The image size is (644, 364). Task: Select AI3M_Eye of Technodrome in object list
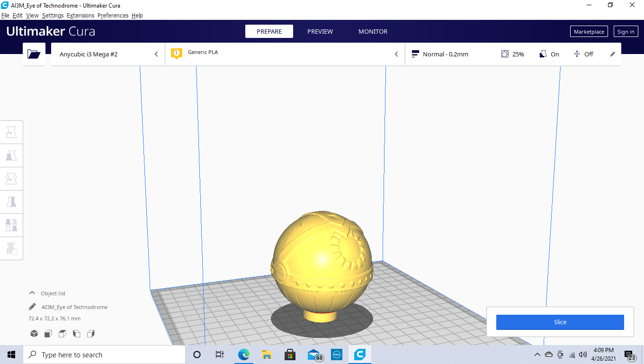[x=74, y=307]
